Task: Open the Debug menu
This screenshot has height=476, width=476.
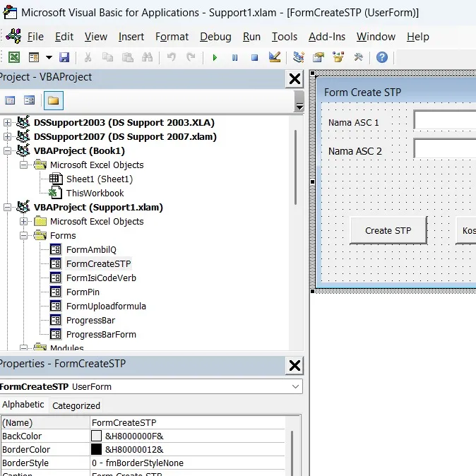Action: (x=215, y=37)
